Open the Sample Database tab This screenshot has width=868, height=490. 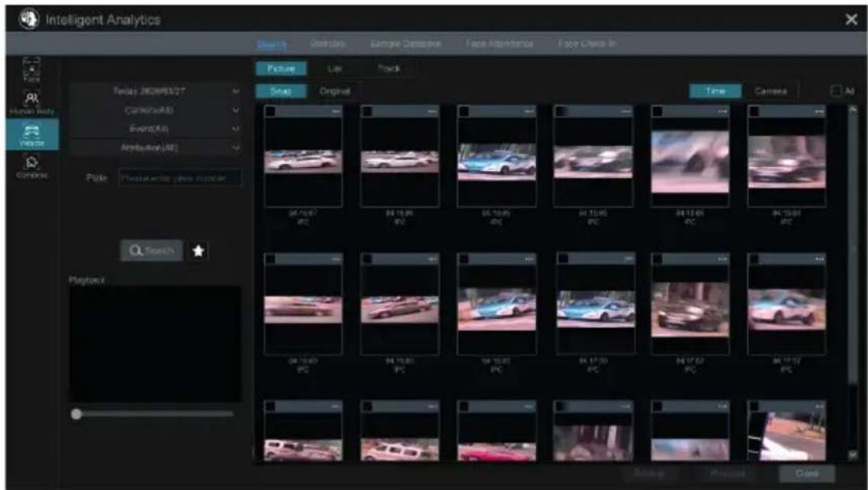[405, 44]
